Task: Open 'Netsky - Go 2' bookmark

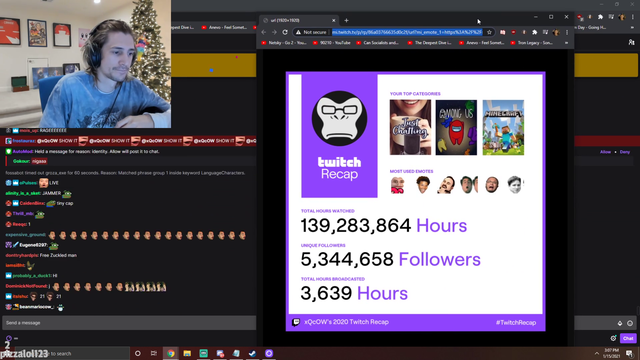Action: [x=285, y=43]
